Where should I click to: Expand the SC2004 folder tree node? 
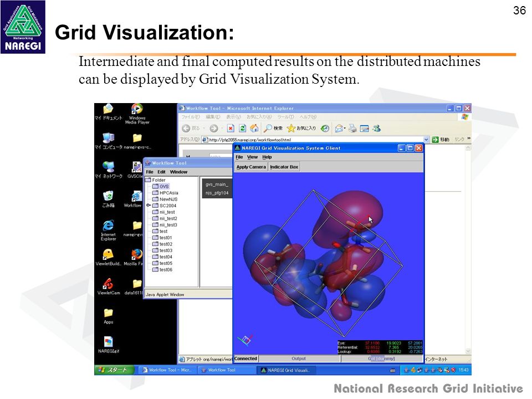pyautogui.click(x=149, y=205)
